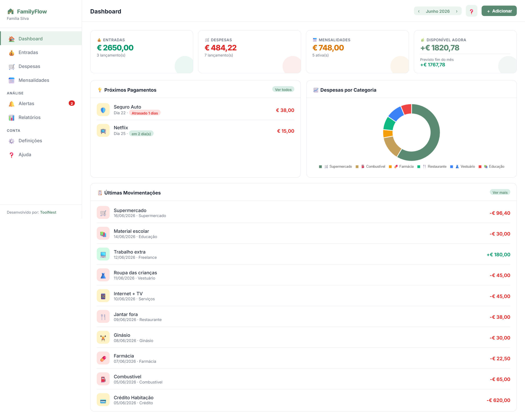The height and width of the screenshot is (420, 525).
Task: Click the FamilyFlow house logo icon
Action: click(x=10, y=11)
